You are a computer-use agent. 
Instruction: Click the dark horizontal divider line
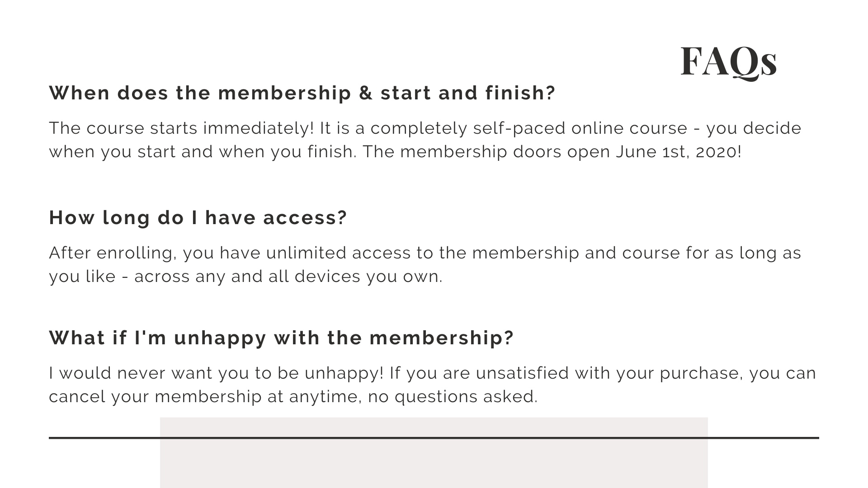point(434,438)
